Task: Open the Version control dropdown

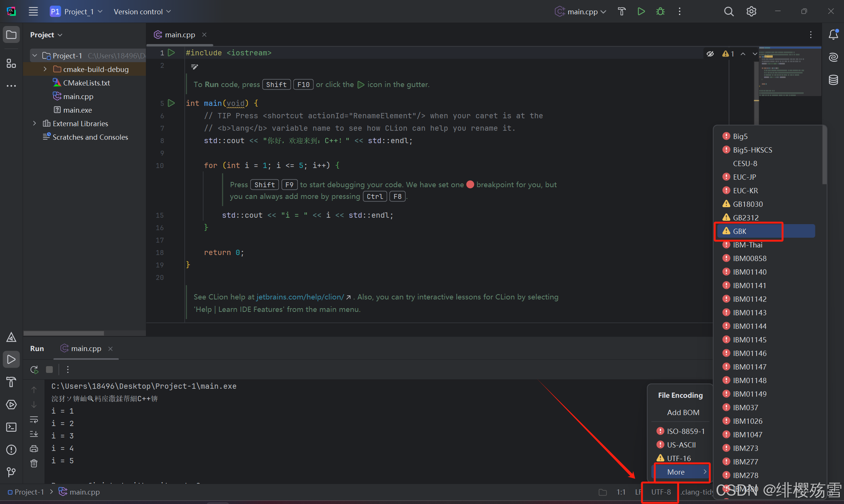Action: click(142, 12)
